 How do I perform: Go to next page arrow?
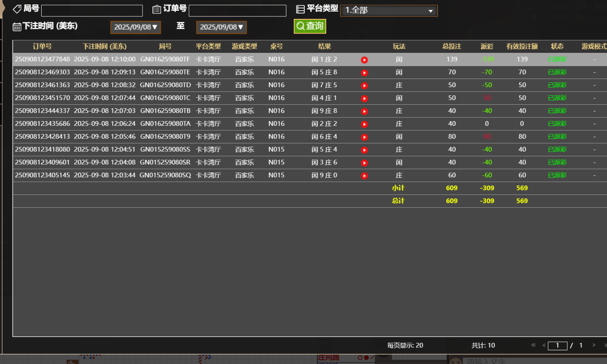coord(594,345)
